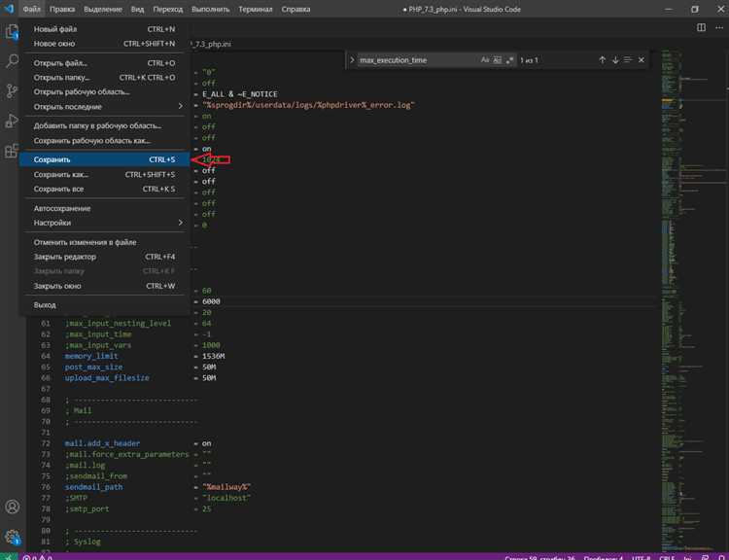This screenshot has width=729, height=560.
Task: Click Сохранить with CTRL+S shortcut
Action: (105, 159)
